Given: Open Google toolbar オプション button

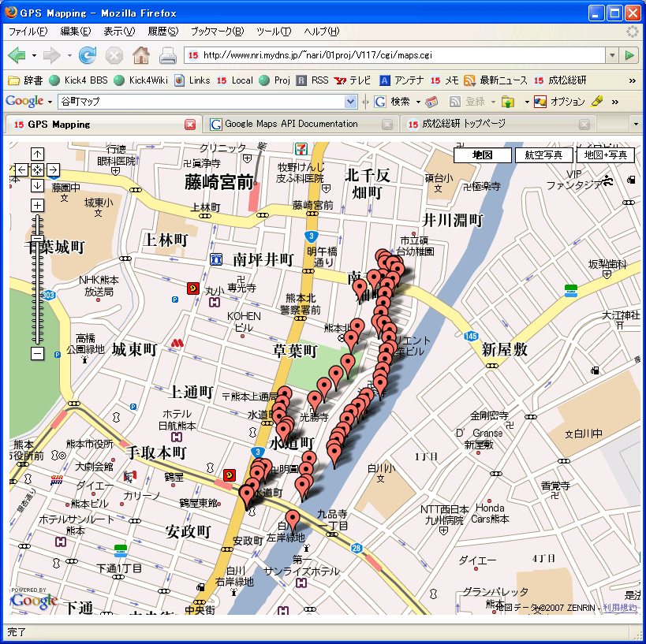Looking at the screenshot, I should (559, 102).
